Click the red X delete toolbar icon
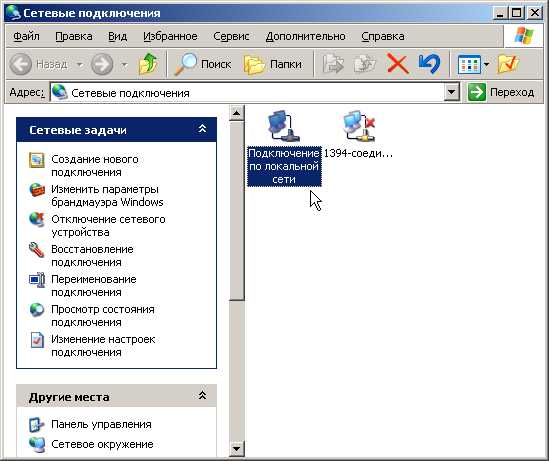This screenshot has height=461, width=549. click(397, 64)
